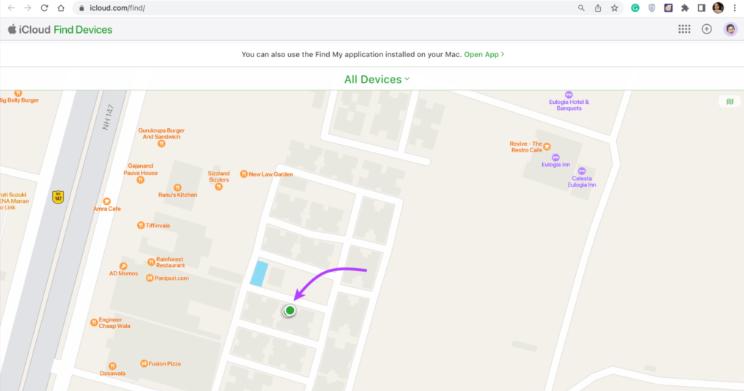Click the zoom magnifier in address bar
The width and height of the screenshot is (744, 391).
pyautogui.click(x=581, y=8)
